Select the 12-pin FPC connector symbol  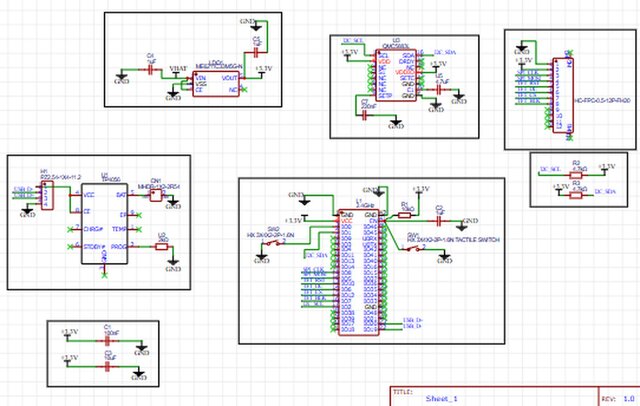coord(563,95)
